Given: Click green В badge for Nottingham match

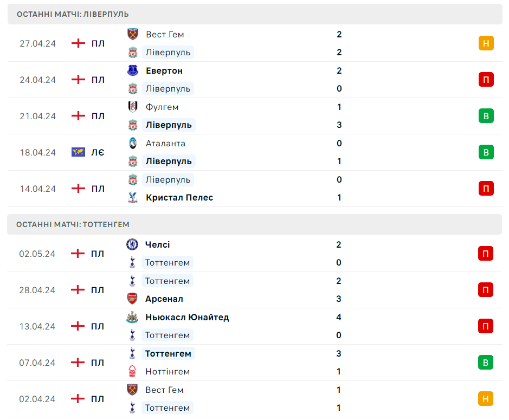Looking at the screenshot, I should pyautogui.click(x=485, y=363).
